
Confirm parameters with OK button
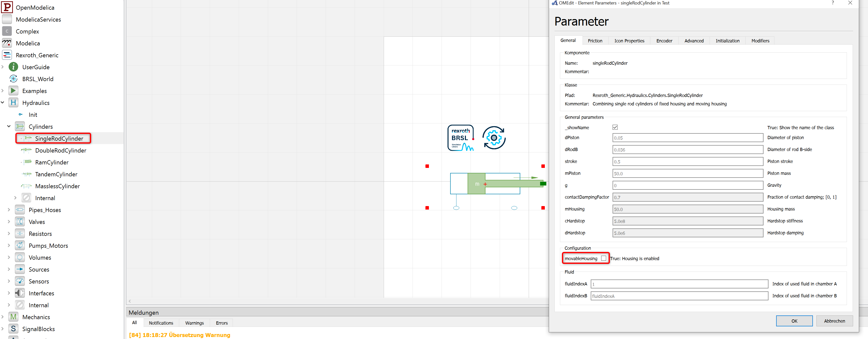(794, 321)
